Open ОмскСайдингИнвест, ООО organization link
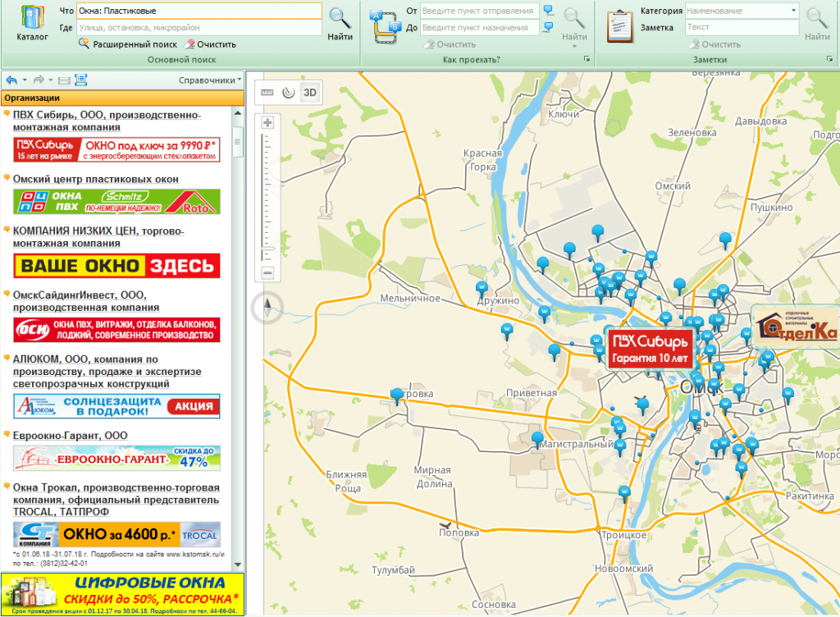 coord(86,302)
